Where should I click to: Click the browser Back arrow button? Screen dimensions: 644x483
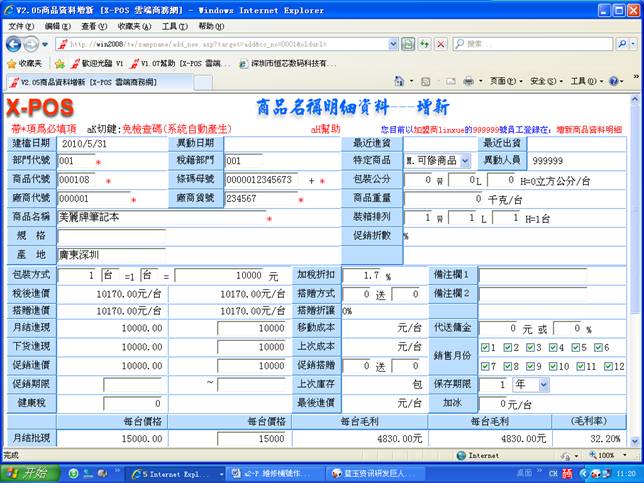click(13, 44)
